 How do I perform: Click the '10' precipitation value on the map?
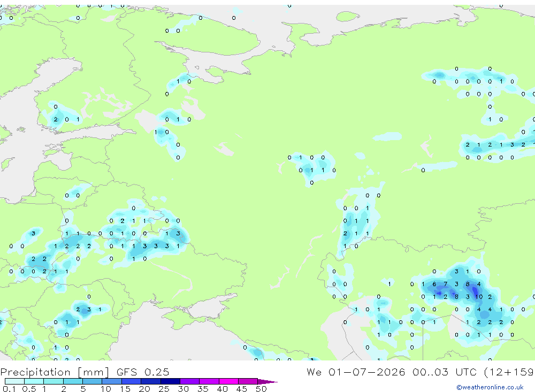[x=479, y=297]
